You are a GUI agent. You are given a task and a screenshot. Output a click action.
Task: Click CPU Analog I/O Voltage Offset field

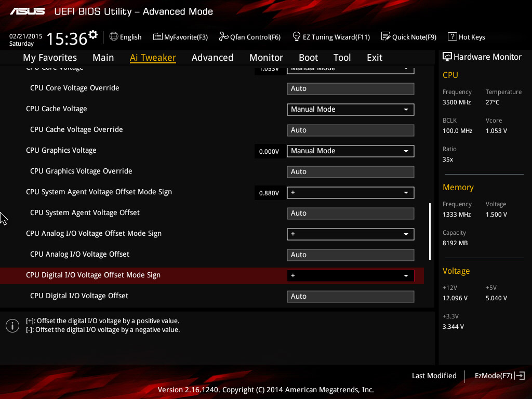pyautogui.click(x=351, y=255)
